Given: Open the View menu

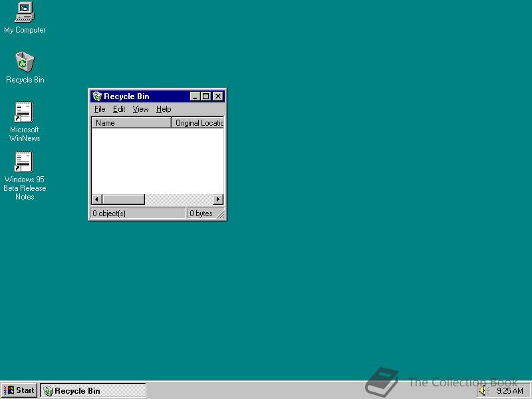Looking at the screenshot, I should pos(140,109).
